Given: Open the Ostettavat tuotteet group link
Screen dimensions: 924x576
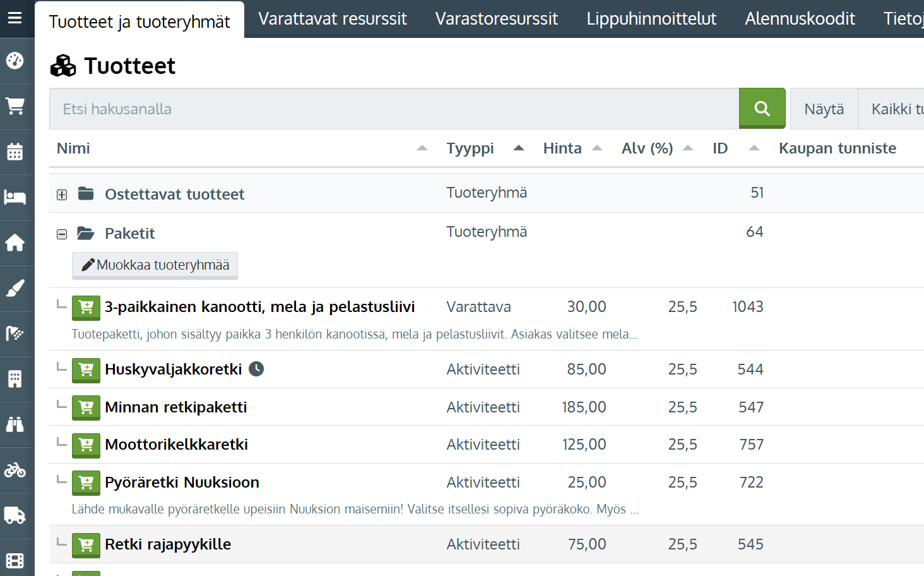Looking at the screenshot, I should point(175,195).
